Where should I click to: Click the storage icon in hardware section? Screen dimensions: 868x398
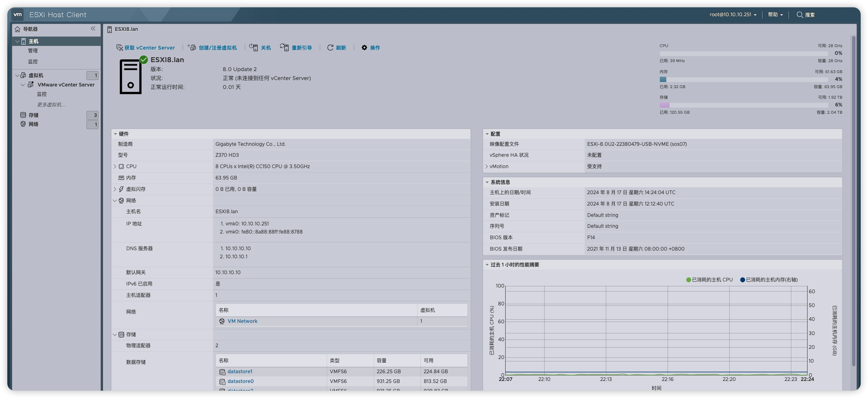121,335
